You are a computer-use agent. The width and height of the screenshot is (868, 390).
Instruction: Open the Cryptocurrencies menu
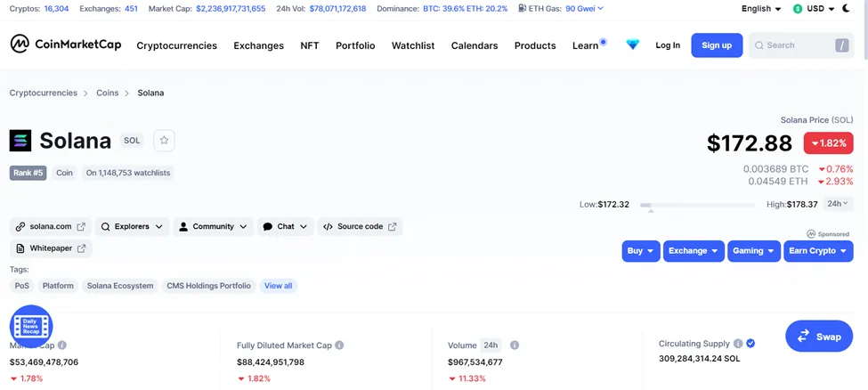coord(176,45)
